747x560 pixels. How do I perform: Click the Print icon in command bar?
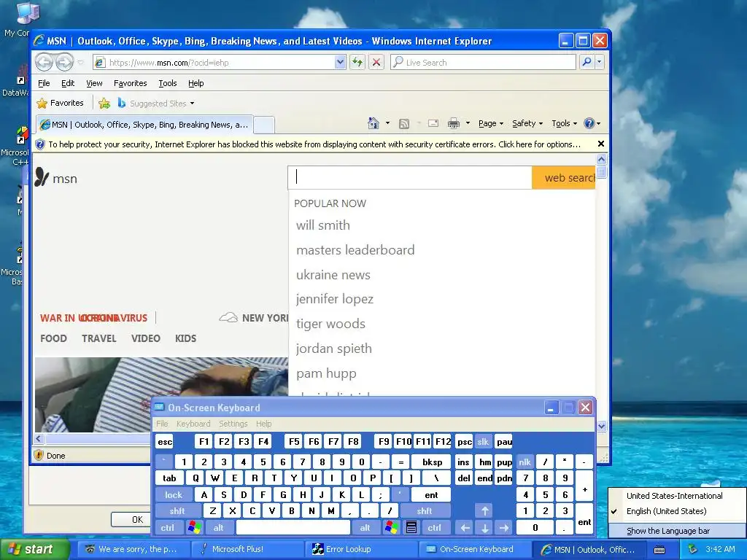point(454,123)
